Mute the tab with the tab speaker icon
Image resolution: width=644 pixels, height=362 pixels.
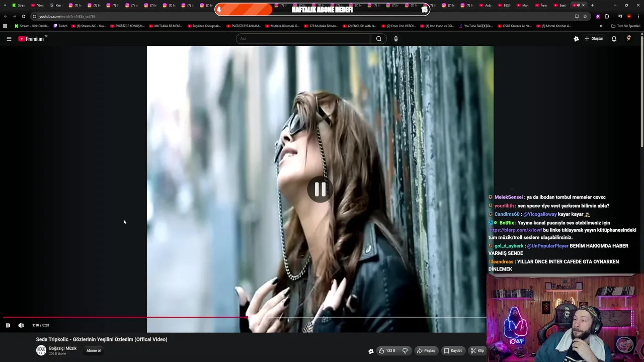(x=578, y=5)
